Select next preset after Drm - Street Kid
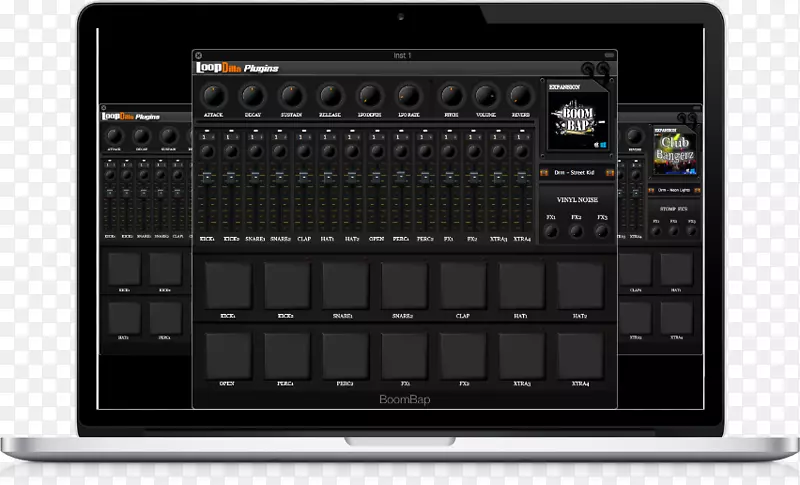The height and width of the screenshot is (485, 800). [609, 173]
